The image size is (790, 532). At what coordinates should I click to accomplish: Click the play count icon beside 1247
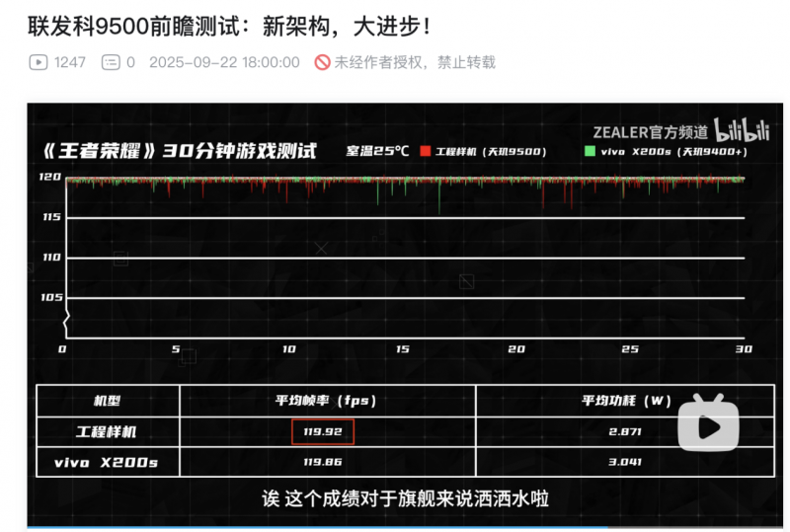(x=38, y=62)
